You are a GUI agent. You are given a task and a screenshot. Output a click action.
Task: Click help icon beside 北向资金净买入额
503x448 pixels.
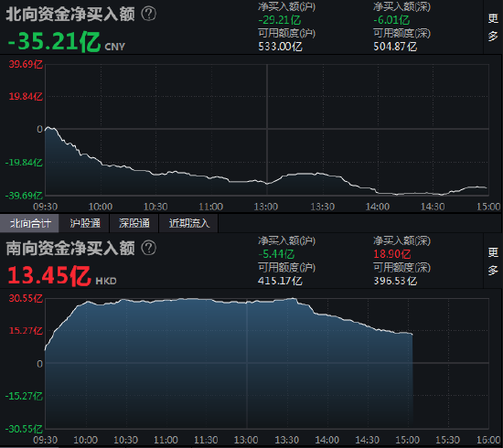coord(148,14)
